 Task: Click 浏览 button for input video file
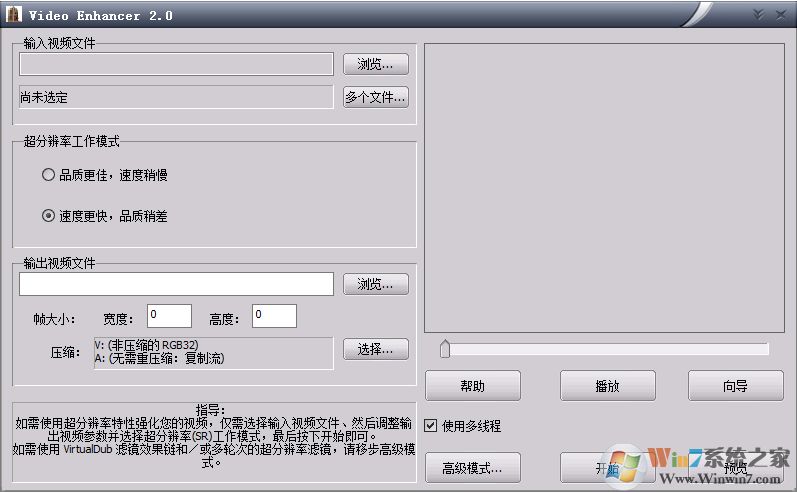pos(376,64)
